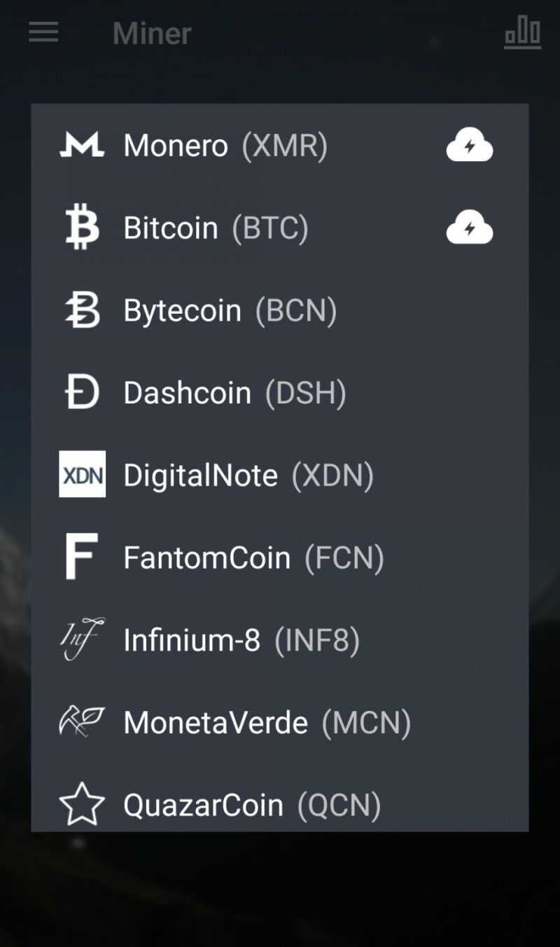Choose Bitcoin (BTC) in the list
Viewport: 560px width, 947px height.
point(216,228)
